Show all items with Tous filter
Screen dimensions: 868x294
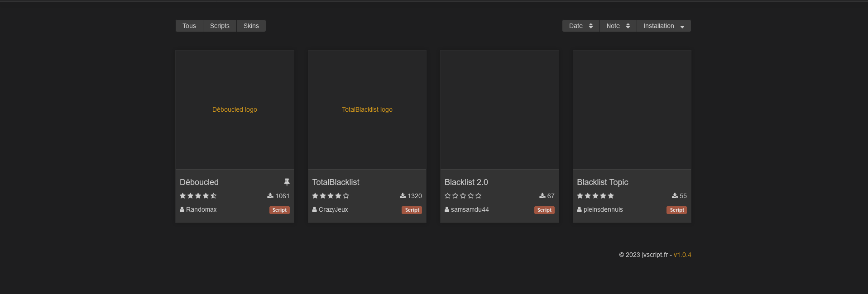[x=189, y=26]
